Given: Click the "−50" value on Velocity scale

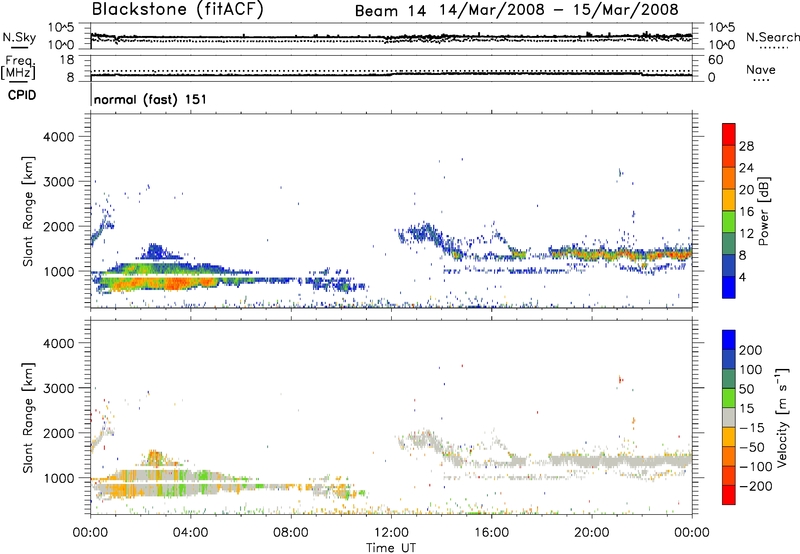Looking at the screenshot, I should tap(752, 447).
